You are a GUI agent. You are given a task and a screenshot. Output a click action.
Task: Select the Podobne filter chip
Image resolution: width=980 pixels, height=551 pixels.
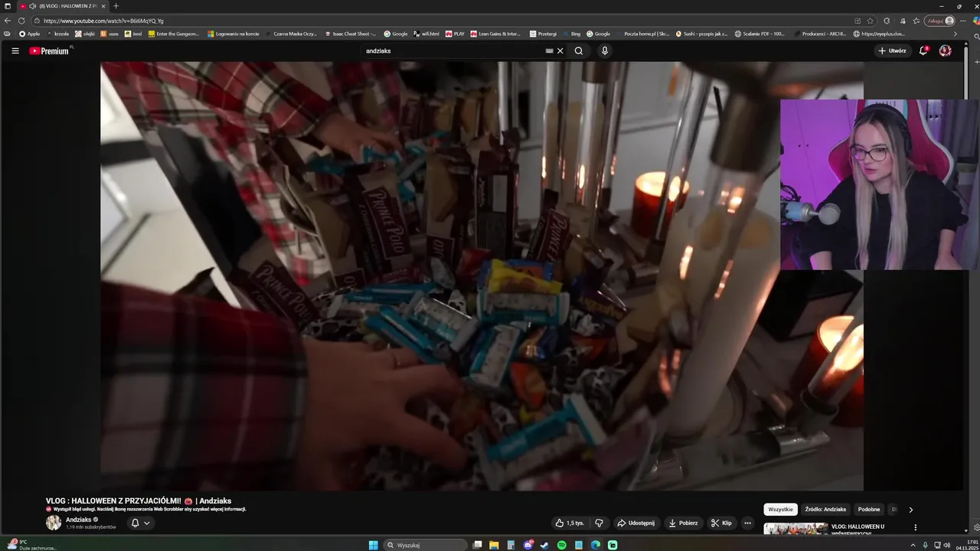[x=869, y=509]
